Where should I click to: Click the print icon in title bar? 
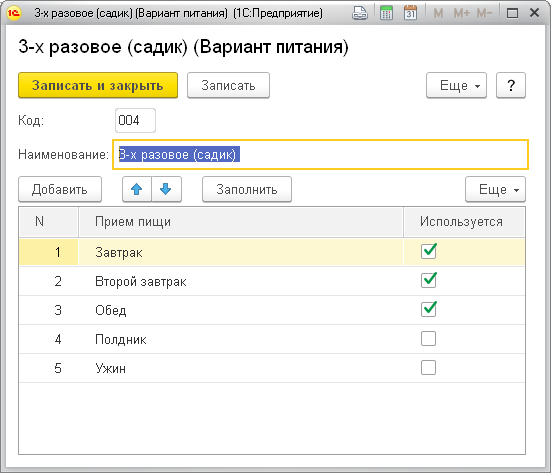pyautogui.click(x=360, y=13)
